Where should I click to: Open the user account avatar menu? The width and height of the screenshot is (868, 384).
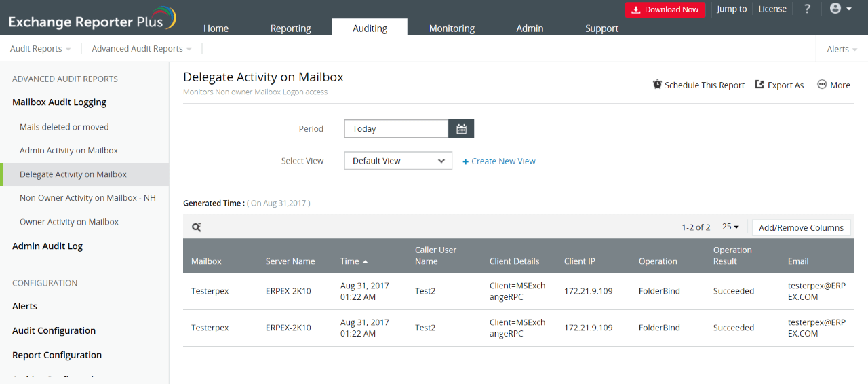[840, 9]
